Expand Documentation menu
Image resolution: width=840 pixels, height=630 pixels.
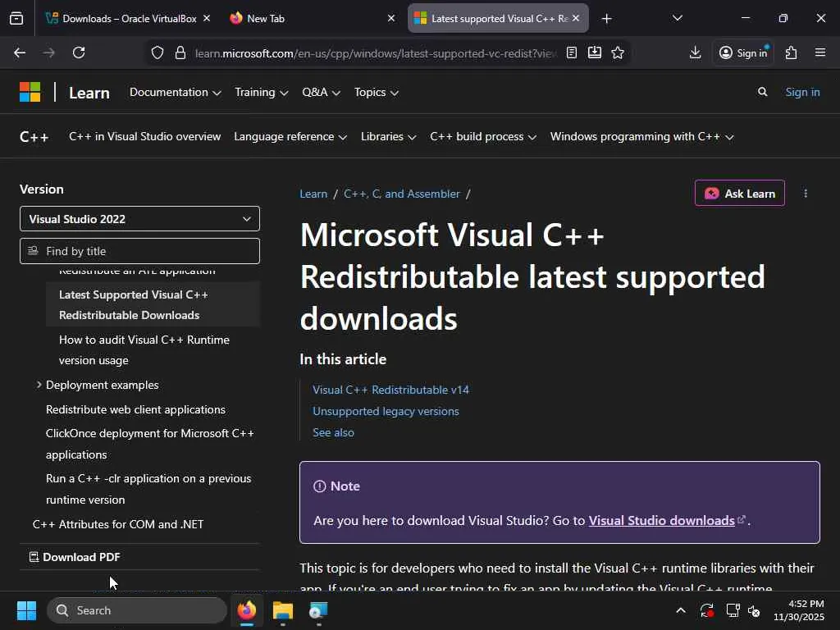tap(176, 92)
